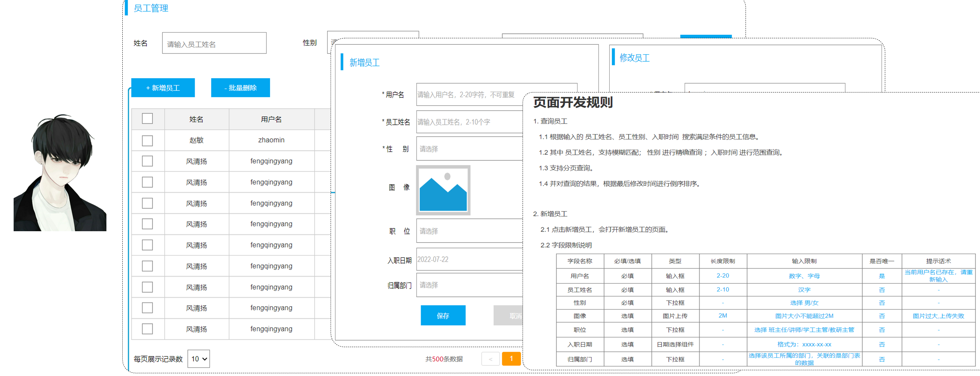The width and height of the screenshot is (980, 376).
Task: Click the 批量删除 button
Action: (x=240, y=88)
